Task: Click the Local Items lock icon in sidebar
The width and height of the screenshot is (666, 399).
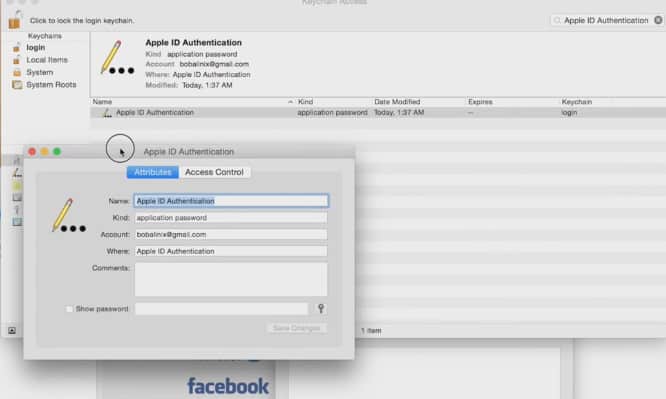Action: tap(17, 60)
